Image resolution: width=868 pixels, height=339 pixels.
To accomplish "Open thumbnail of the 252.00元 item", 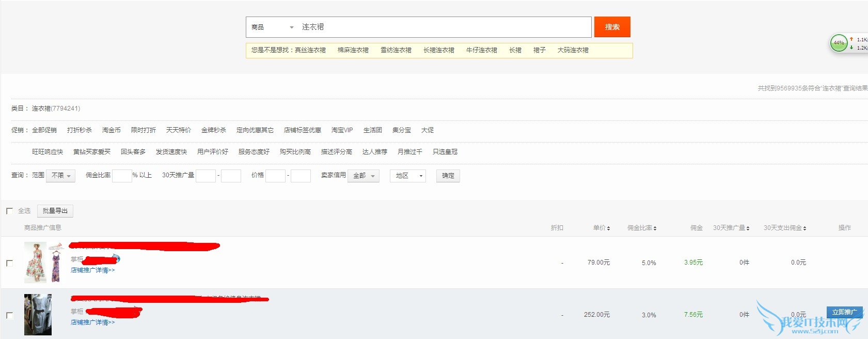I will pos(38,315).
